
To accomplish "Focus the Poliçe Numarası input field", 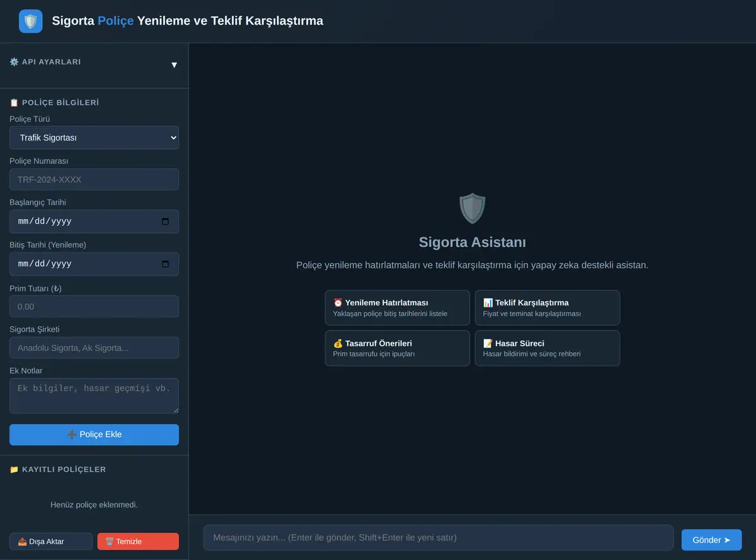I will coord(94,180).
